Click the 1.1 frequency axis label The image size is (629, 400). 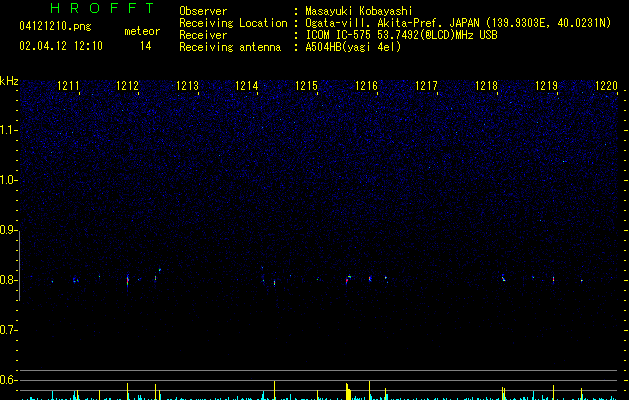tap(9, 130)
